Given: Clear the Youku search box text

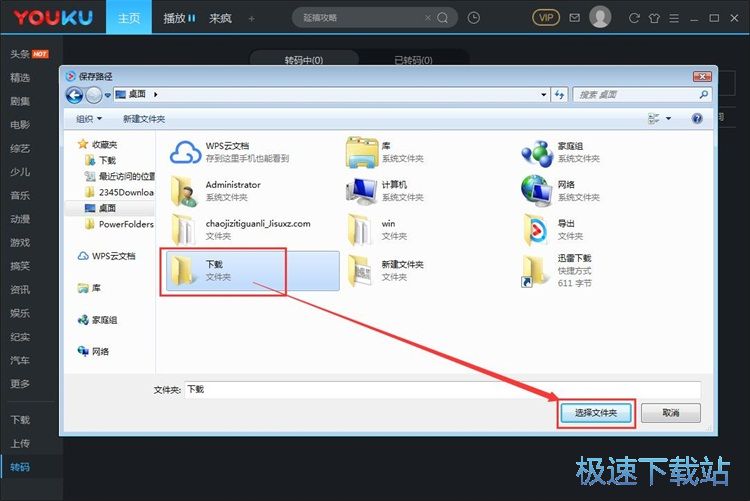Looking at the screenshot, I should tap(428, 18).
